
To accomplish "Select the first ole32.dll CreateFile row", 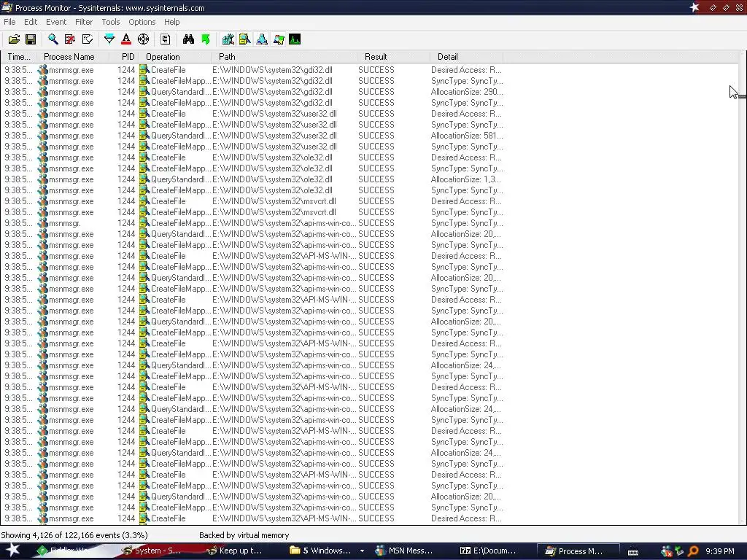I will [252, 157].
